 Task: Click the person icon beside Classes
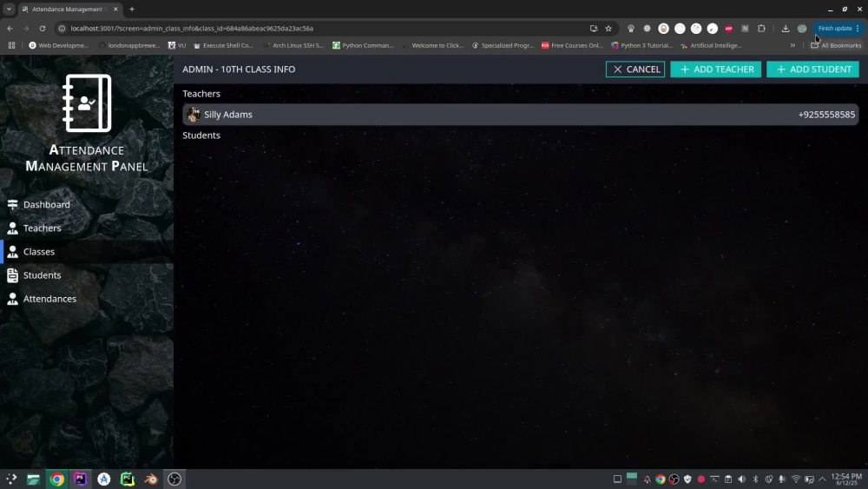12,251
